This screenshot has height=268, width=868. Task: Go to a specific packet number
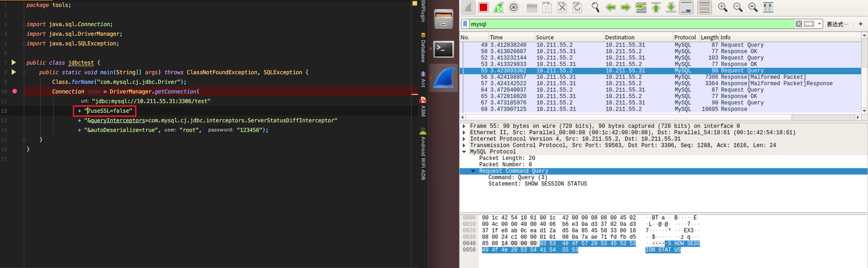(x=641, y=7)
